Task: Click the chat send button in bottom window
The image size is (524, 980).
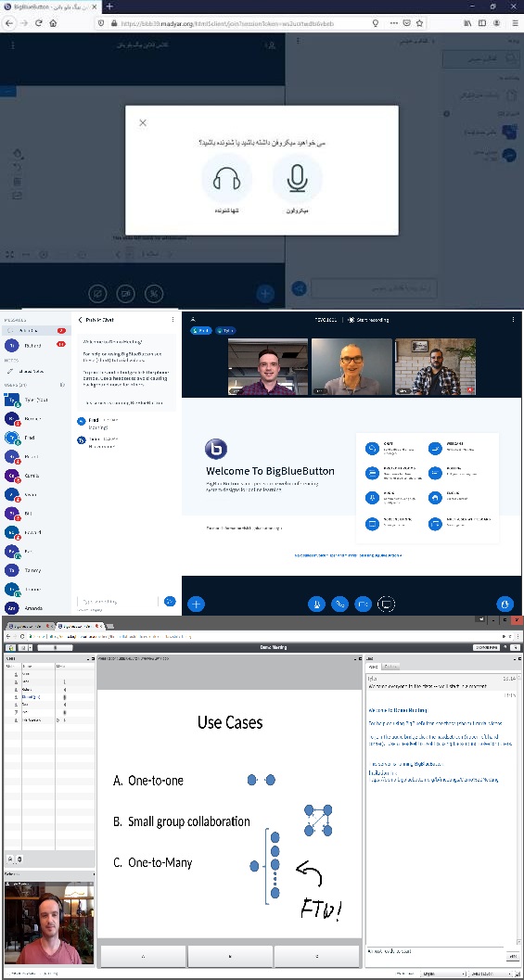Action: pyautogui.click(x=512, y=957)
